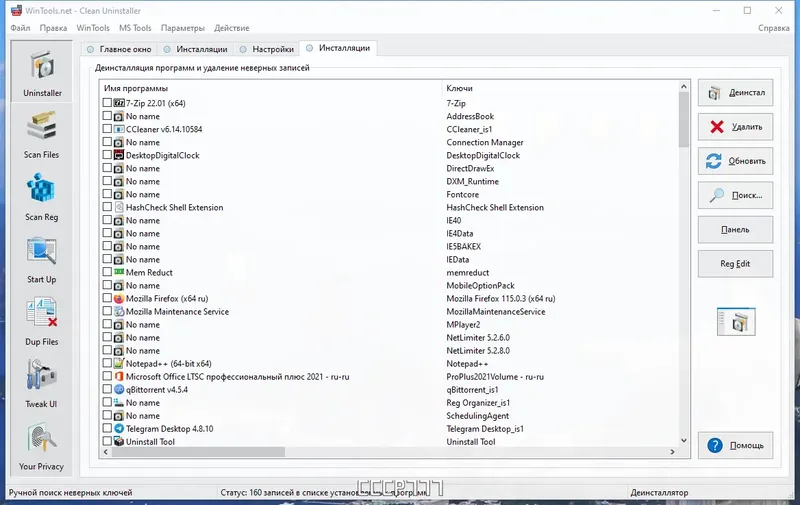Check the Mozilla Firefox (x64 ru) checkbox

(107, 298)
